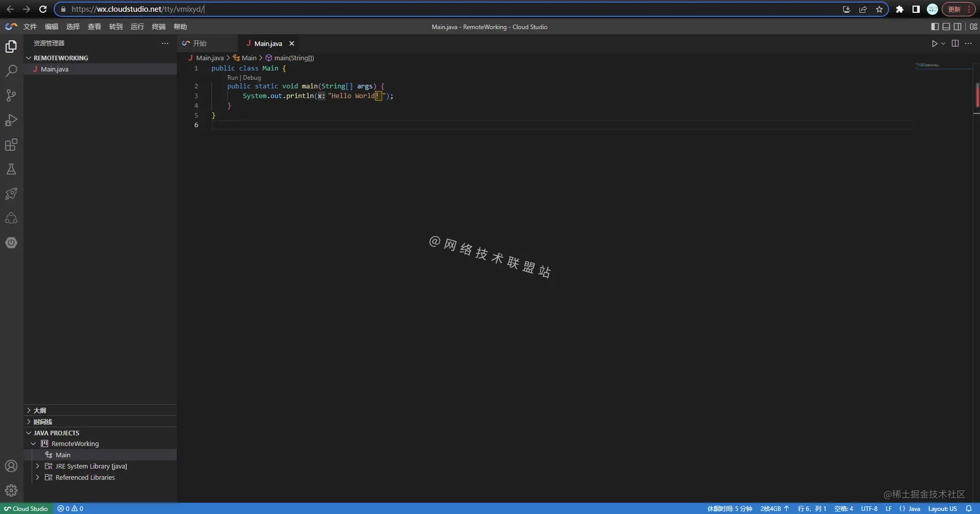Select Main class in Java Projects tree
This screenshot has width=980, height=514.
(x=100, y=455)
